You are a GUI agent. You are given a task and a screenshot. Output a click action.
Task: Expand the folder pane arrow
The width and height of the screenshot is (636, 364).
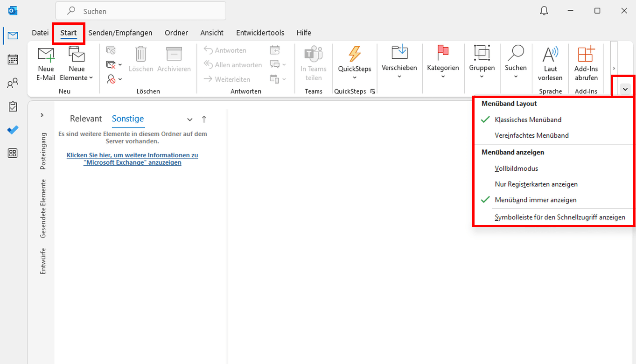(x=42, y=115)
